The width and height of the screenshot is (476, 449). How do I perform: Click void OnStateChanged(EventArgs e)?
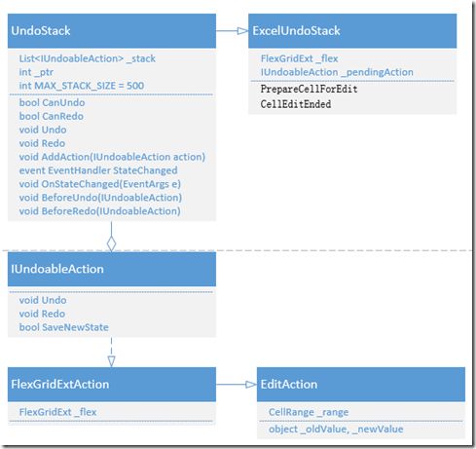(100, 184)
